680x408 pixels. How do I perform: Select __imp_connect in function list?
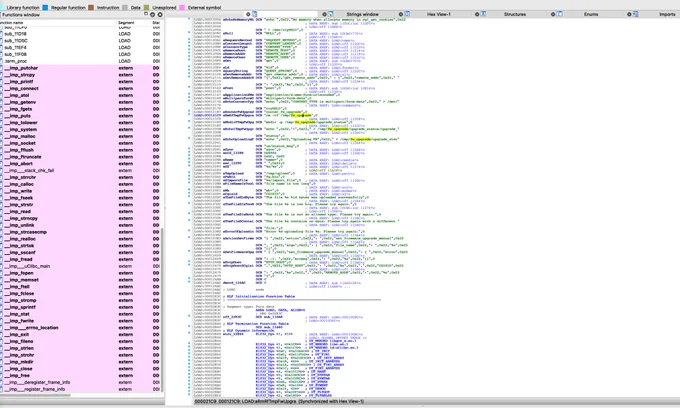point(80,88)
